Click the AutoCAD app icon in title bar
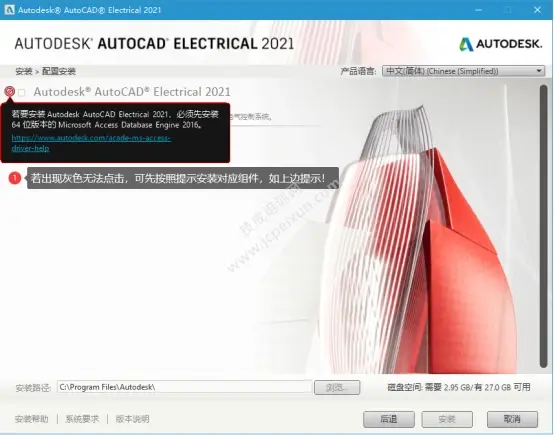 tap(9, 10)
